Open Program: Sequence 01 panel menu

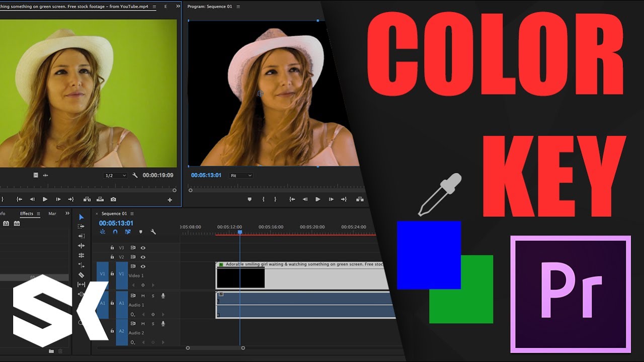click(x=238, y=7)
